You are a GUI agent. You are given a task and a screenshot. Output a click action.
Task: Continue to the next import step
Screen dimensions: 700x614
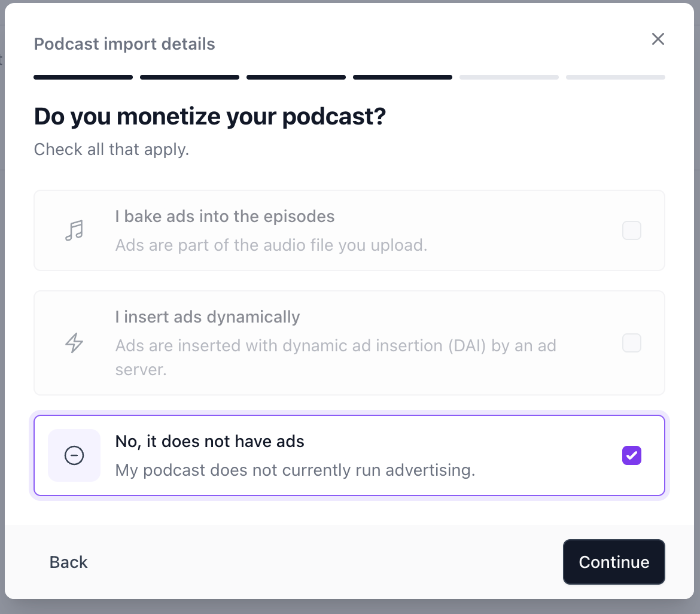pos(614,562)
